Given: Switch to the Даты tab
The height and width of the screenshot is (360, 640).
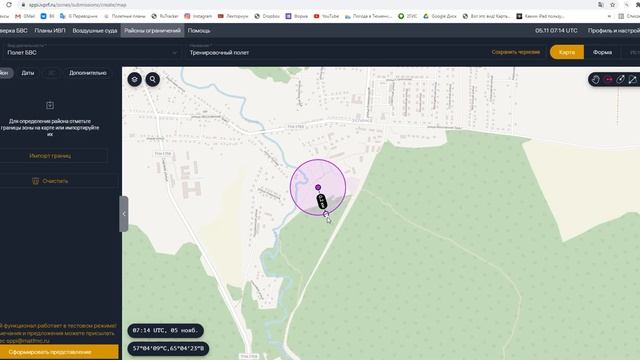Looking at the screenshot, I should 28,73.
